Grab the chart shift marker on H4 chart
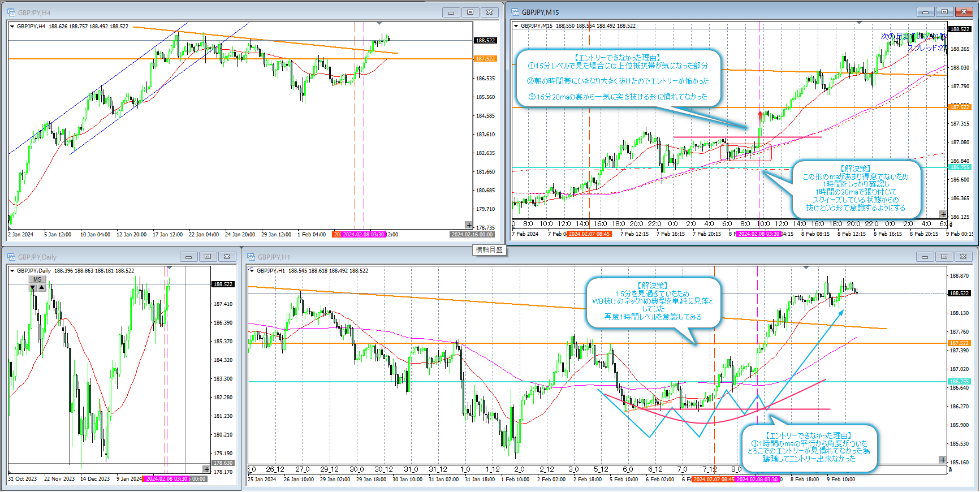The image size is (980, 492). coord(379,23)
